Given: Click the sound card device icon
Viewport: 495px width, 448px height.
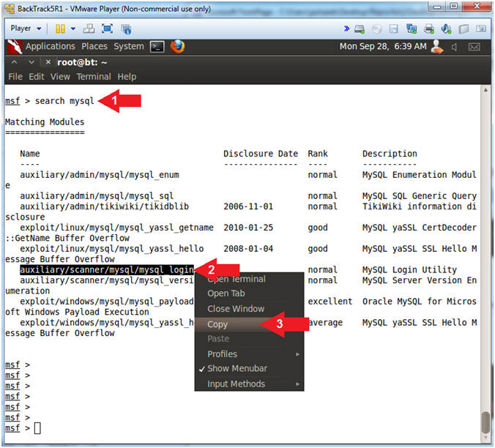Looking at the screenshot, I should 446,29.
